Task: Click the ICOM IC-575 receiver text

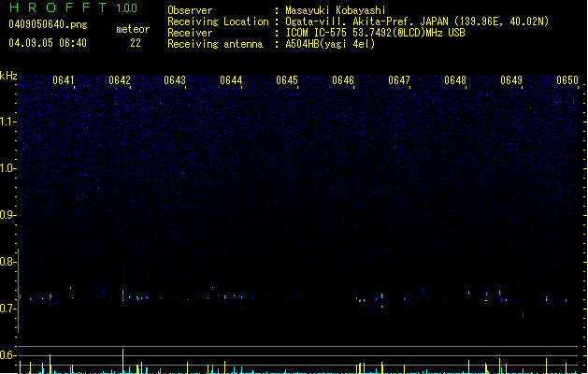Action: coord(375,33)
